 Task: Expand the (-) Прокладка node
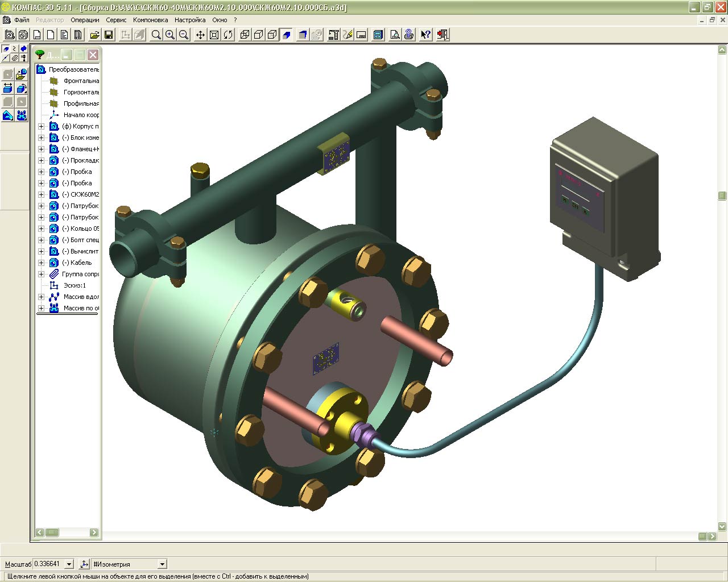point(41,160)
